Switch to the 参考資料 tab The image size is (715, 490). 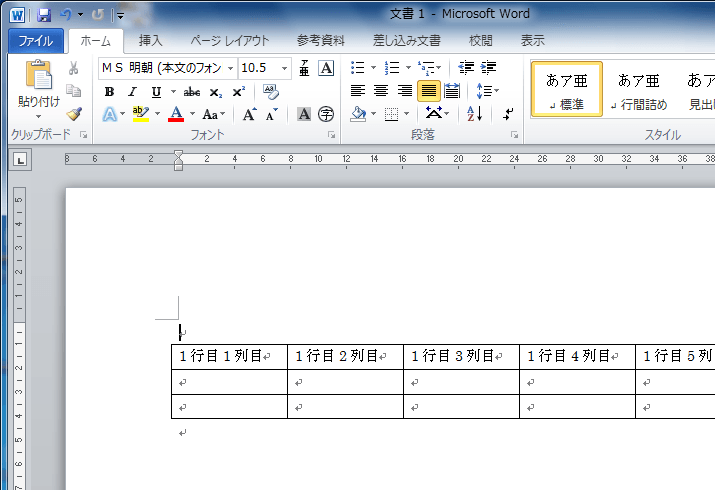click(321, 41)
